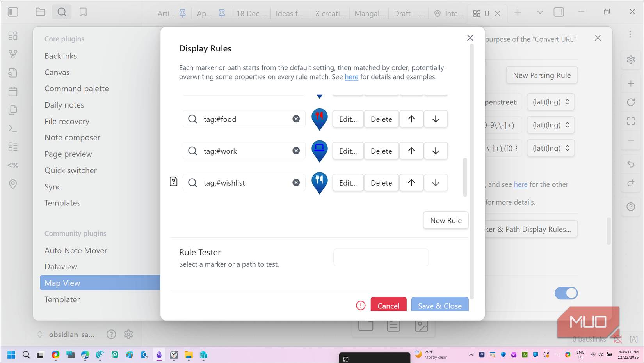Clear the tag:#work query
This screenshot has width=644, height=363.
(x=296, y=151)
